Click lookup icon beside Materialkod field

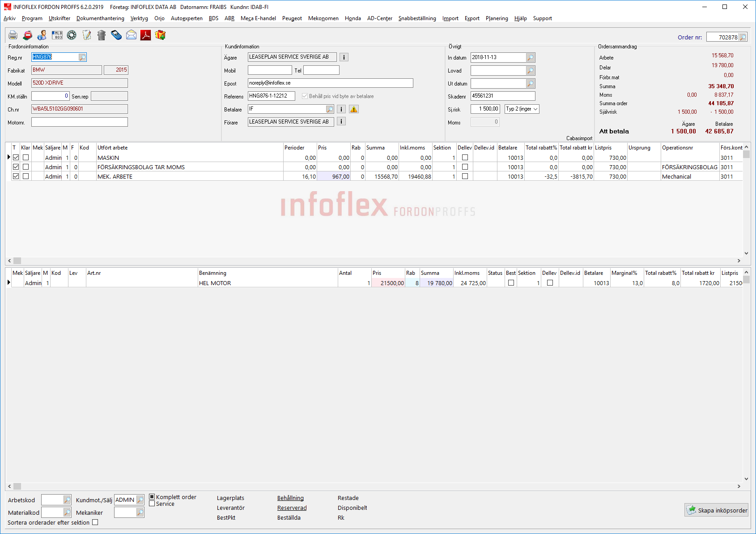tap(67, 512)
